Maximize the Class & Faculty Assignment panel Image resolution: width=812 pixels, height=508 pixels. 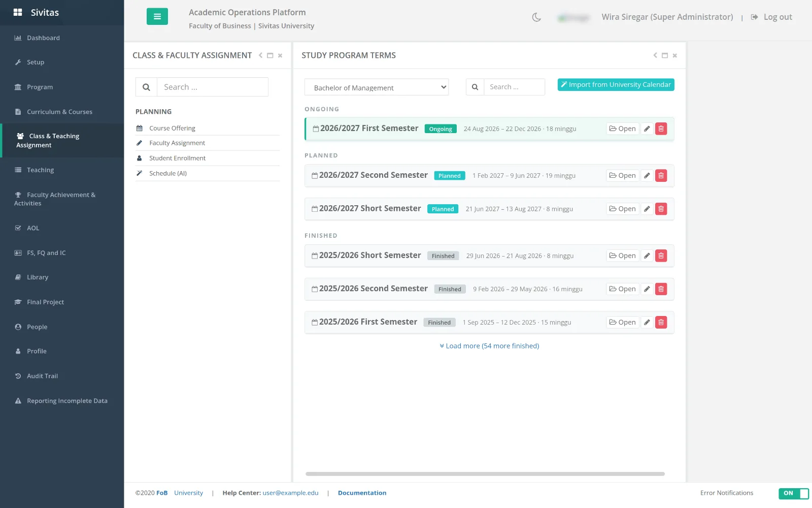pyautogui.click(x=270, y=55)
